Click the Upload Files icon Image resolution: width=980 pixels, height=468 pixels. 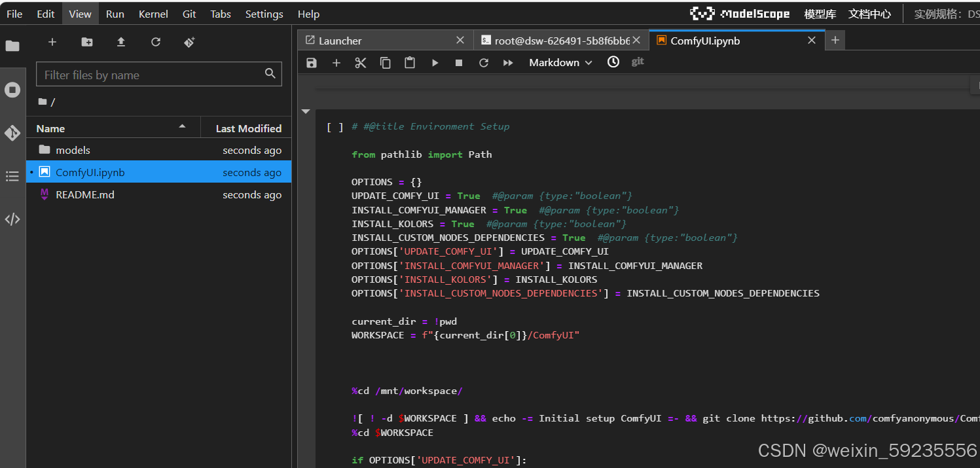point(121,42)
